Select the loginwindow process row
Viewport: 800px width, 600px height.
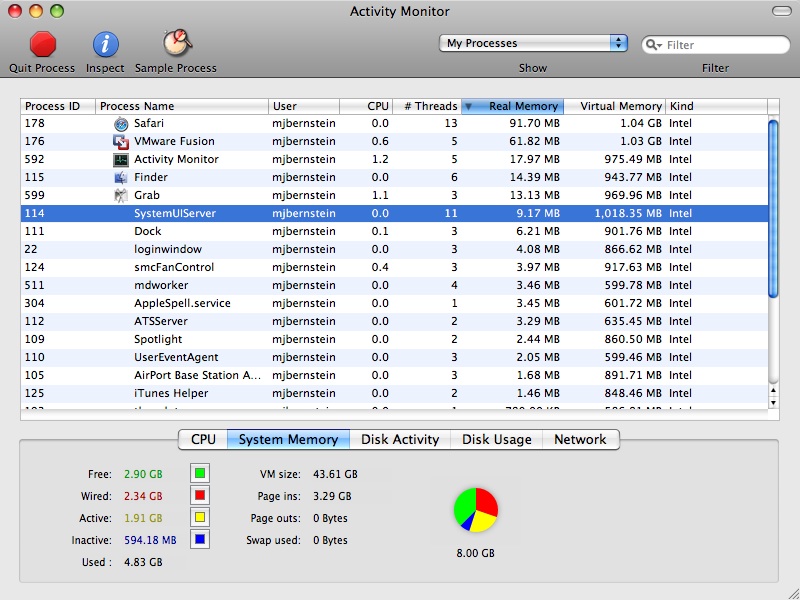394,249
